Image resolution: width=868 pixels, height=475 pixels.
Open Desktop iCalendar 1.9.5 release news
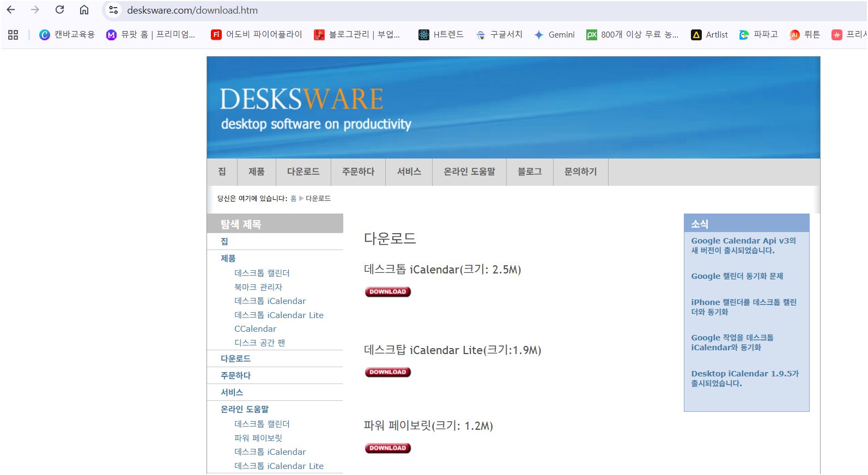pyautogui.click(x=745, y=379)
